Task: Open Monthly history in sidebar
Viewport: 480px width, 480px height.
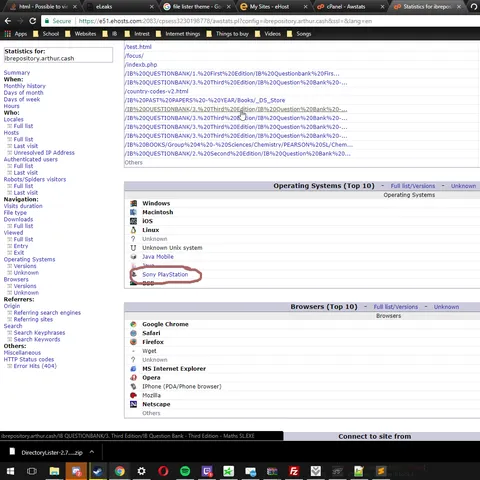Action: 24,86
